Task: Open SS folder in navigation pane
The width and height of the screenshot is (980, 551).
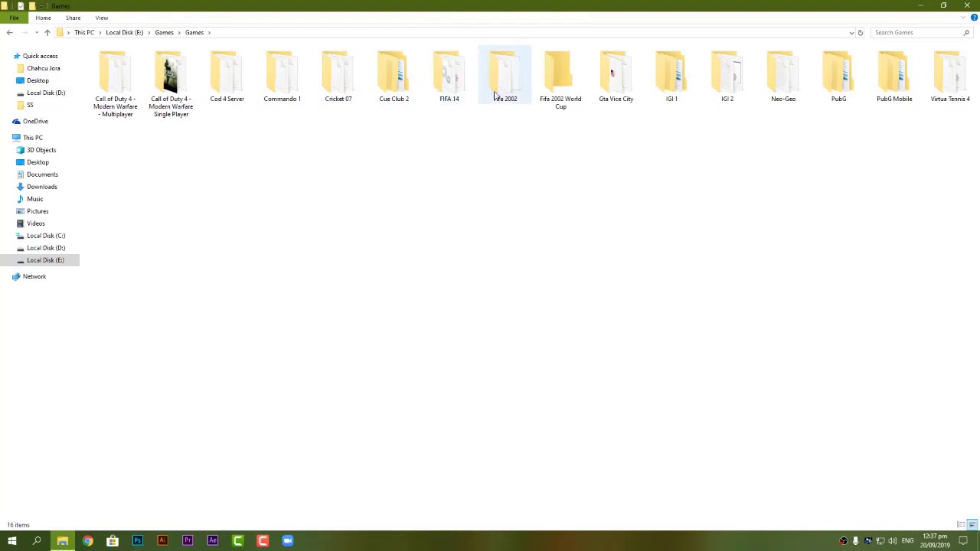Action: tap(30, 105)
